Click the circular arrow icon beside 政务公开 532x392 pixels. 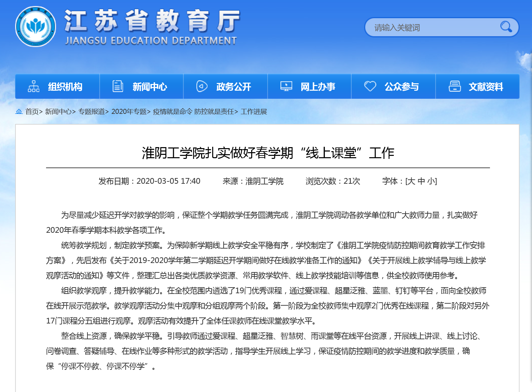[x=202, y=86]
